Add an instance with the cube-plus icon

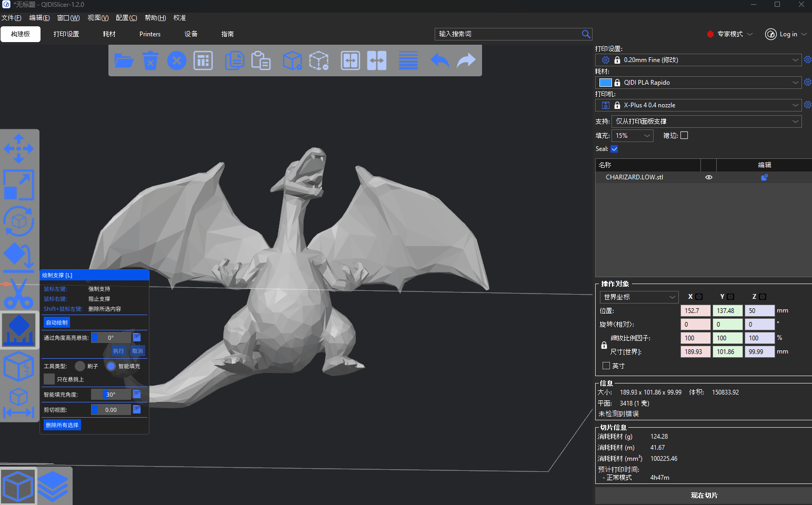pos(292,60)
